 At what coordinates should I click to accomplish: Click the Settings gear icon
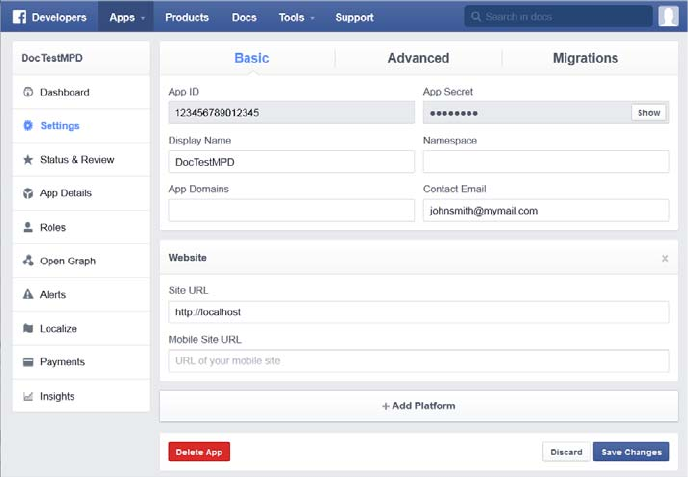coord(28,126)
